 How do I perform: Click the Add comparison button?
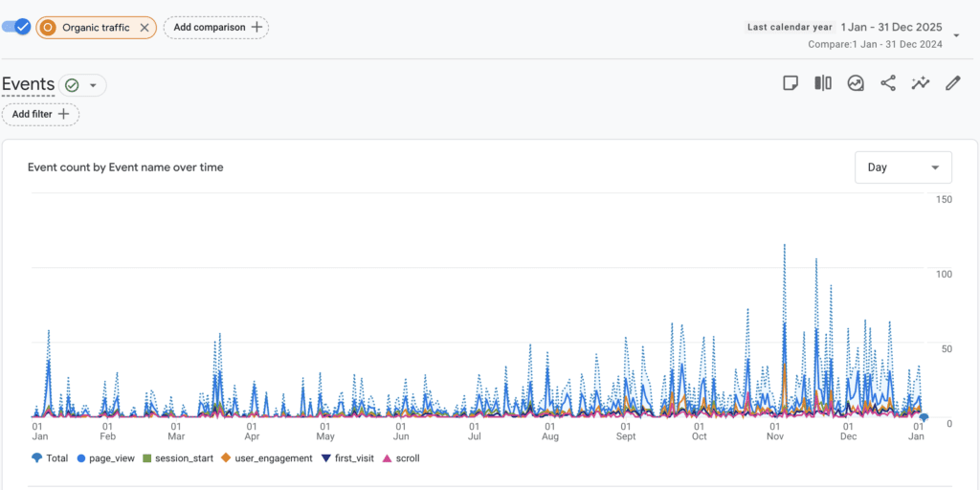(x=216, y=28)
